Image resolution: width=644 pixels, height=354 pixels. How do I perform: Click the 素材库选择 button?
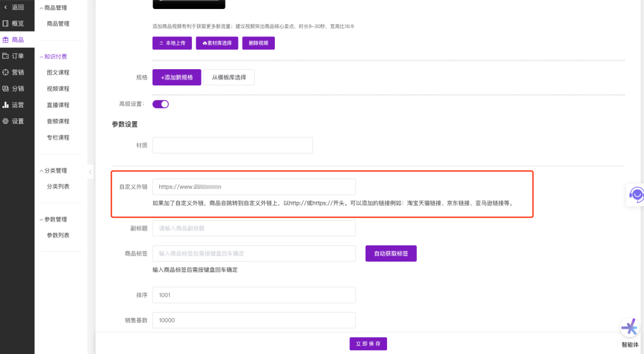click(x=217, y=43)
